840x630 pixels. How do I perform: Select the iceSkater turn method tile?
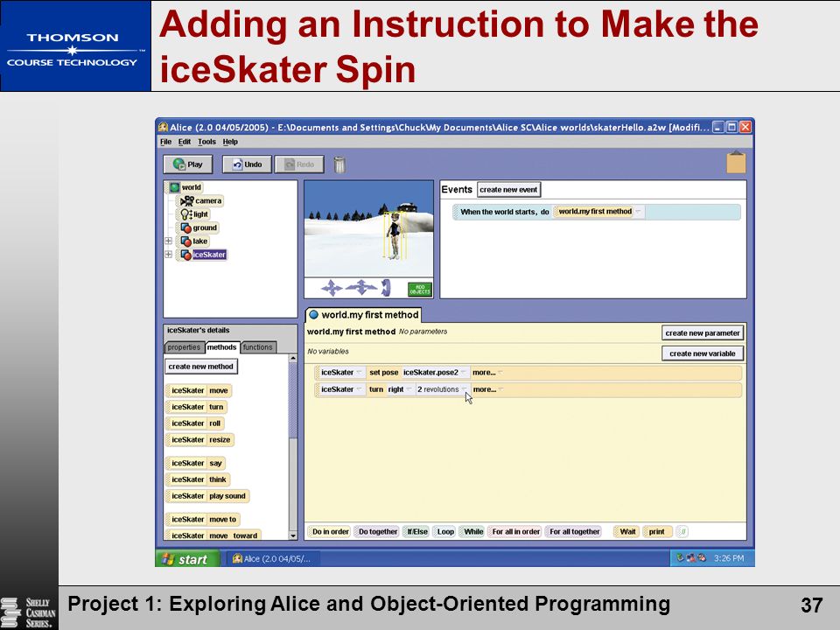(x=197, y=407)
